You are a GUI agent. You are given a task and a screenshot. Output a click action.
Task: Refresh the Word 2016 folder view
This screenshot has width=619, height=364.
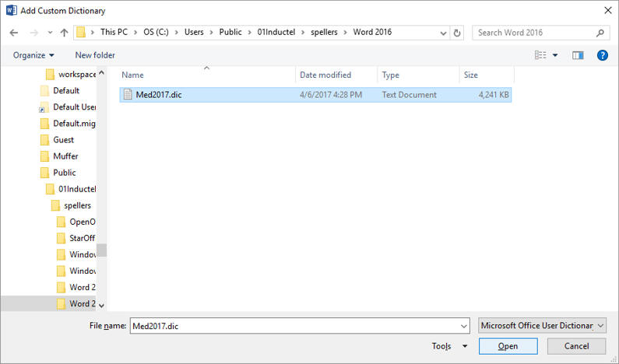click(457, 33)
